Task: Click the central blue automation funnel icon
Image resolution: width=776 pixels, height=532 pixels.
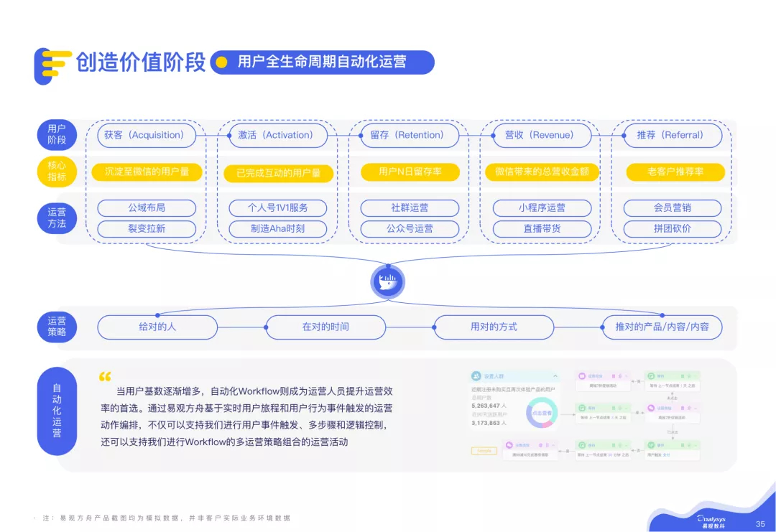Action: pos(388,281)
